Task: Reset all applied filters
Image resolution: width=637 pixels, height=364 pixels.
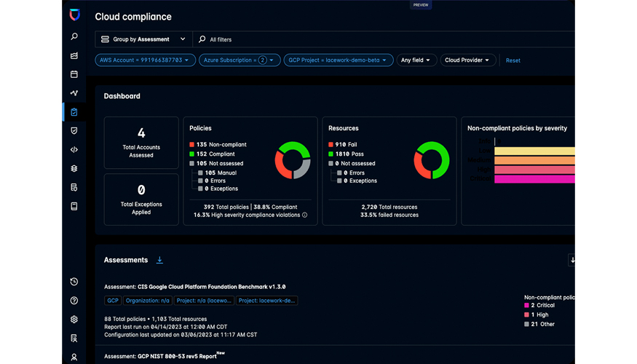Action: tap(513, 60)
